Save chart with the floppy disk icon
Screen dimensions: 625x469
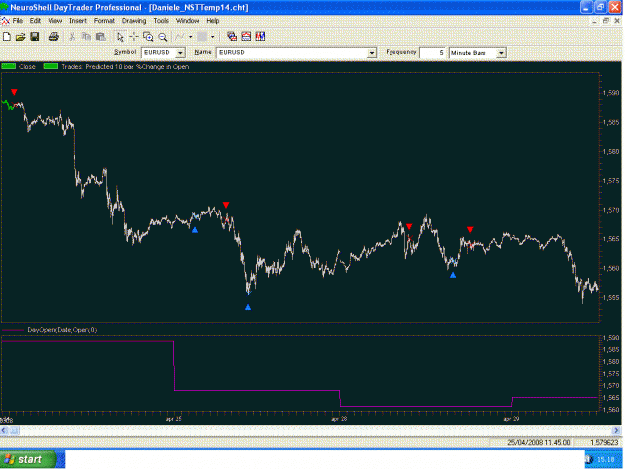(35, 37)
